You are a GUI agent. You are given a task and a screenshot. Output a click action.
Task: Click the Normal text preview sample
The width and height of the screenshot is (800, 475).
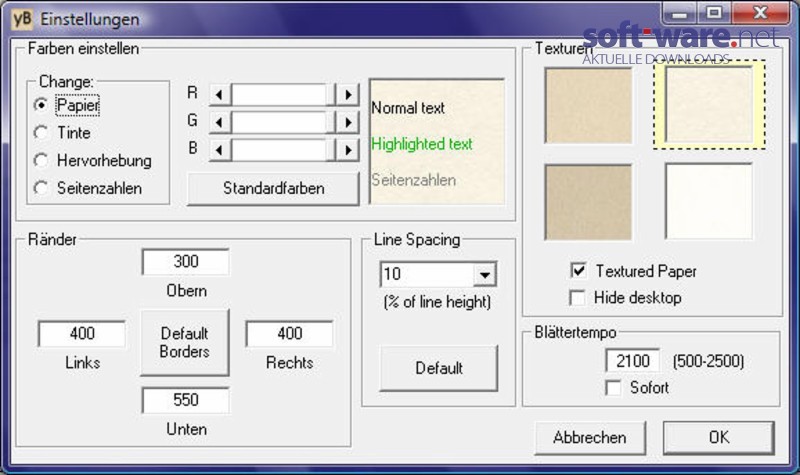coord(408,108)
